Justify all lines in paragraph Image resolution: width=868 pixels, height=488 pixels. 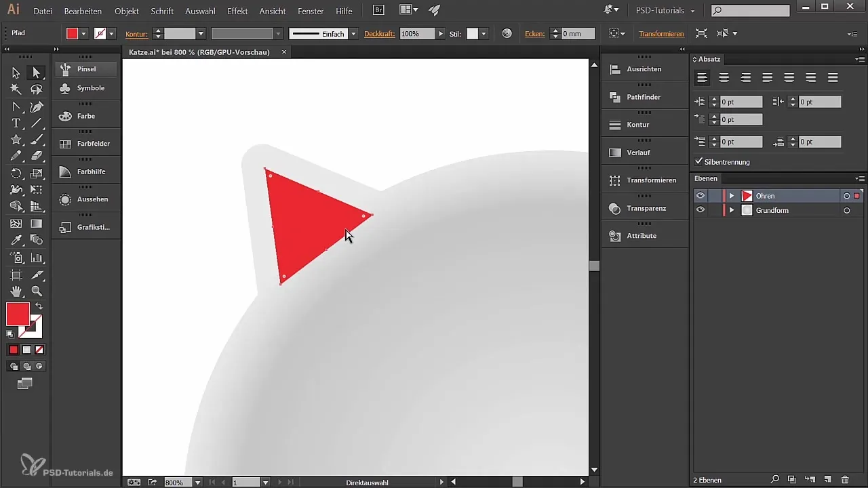(x=833, y=78)
